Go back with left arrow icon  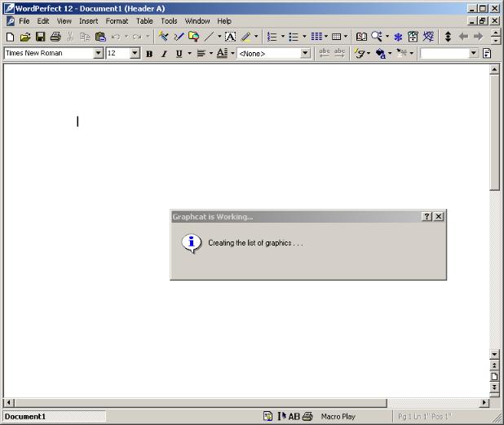click(463, 37)
